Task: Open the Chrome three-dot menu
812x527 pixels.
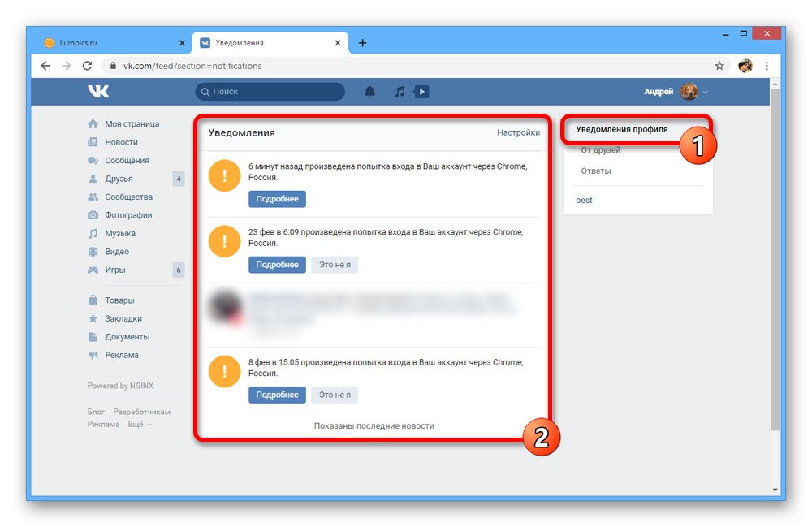Action: point(767,66)
